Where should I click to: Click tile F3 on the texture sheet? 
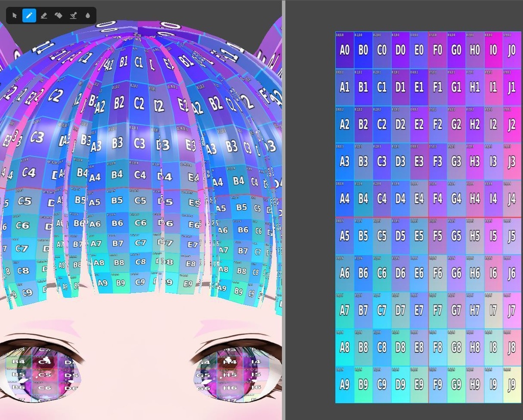[438, 162]
